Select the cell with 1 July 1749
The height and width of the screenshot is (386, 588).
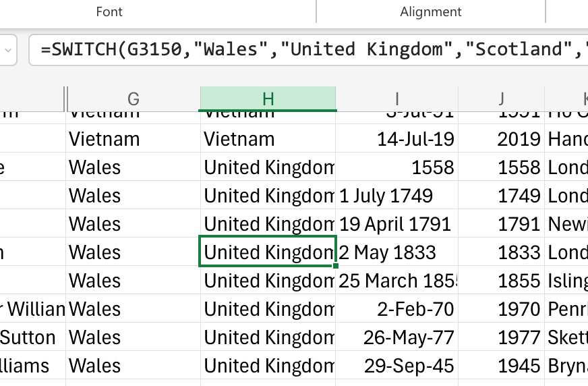coord(397,196)
